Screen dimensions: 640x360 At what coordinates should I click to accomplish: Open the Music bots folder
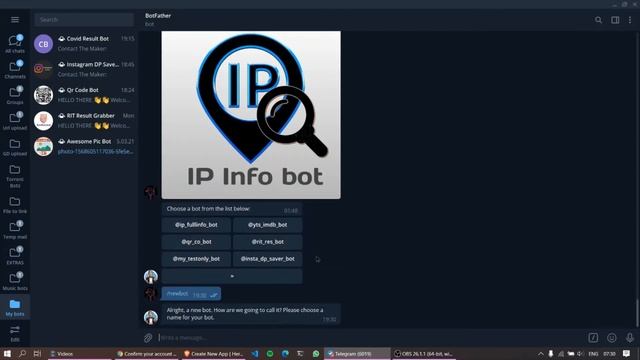[x=15, y=282]
